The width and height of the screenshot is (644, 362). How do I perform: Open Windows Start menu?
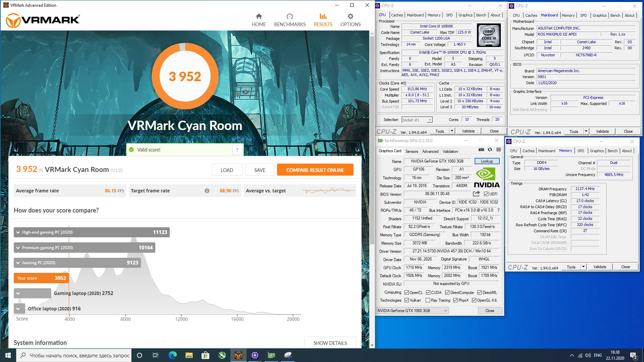click(x=8, y=355)
